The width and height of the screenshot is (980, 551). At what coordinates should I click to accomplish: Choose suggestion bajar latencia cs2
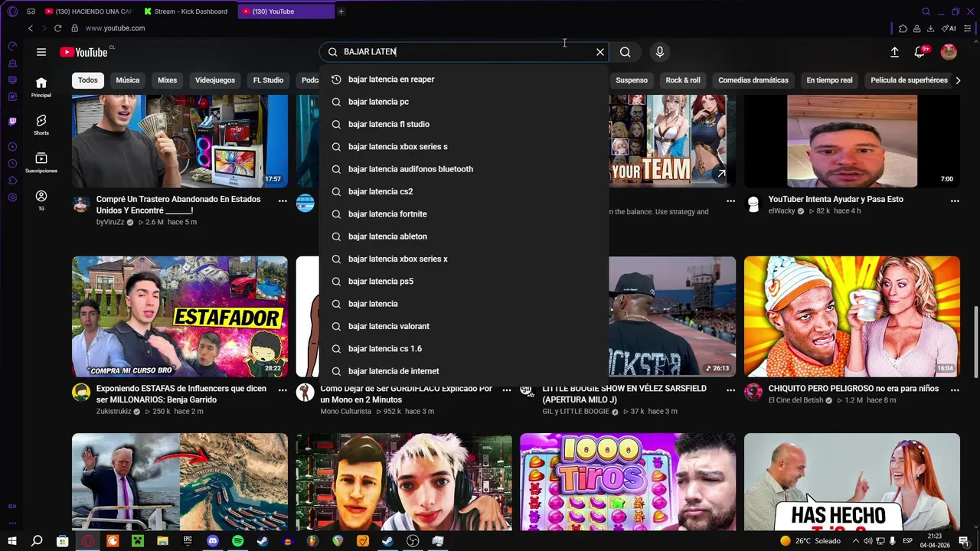pyautogui.click(x=464, y=191)
